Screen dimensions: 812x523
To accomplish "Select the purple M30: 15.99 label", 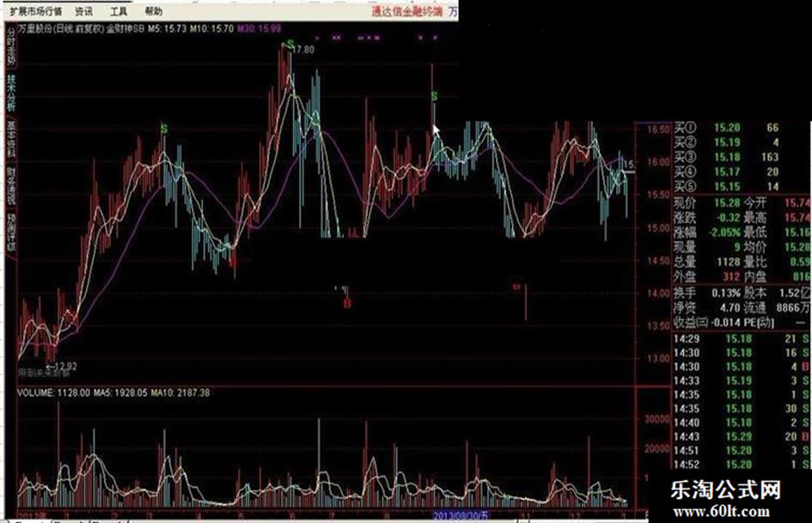I will [x=259, y=28].
